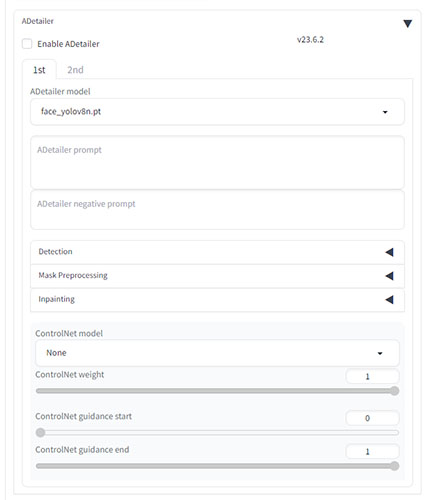Open the face_yolov8n.pt model dropdown
435x500 pixels.
click(x=217, y=112)
